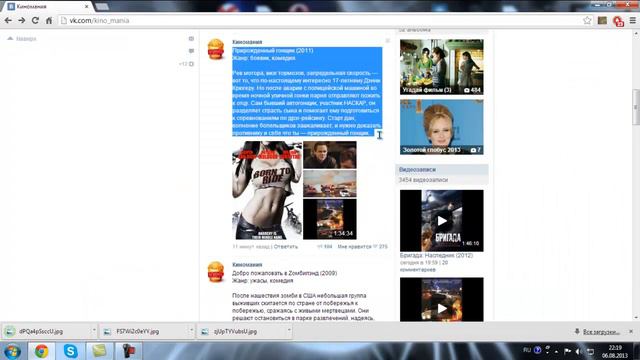Open the Киномания author name on first post
Image resolution: width=640 pixels, height=360 pixels.
247,42
